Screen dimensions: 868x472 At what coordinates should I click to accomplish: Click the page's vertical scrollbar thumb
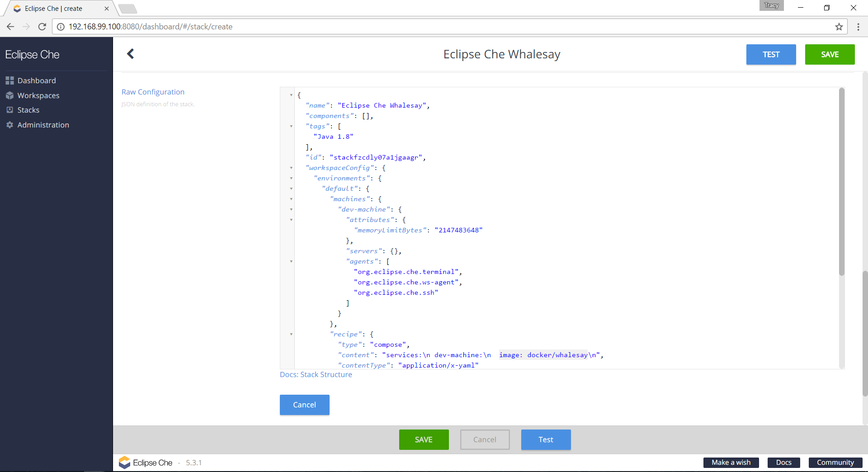point(865,334)
